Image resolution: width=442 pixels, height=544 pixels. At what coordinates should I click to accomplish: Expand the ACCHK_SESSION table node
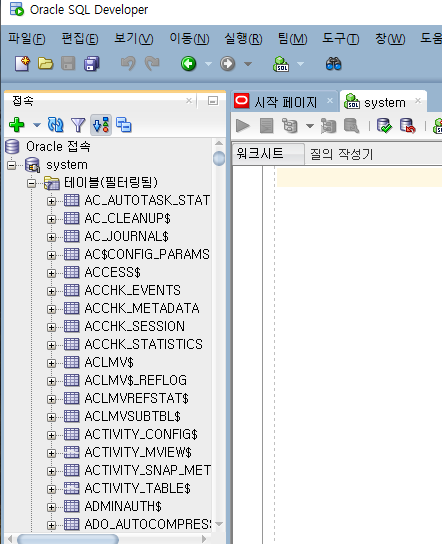click(x=51, y=327)
